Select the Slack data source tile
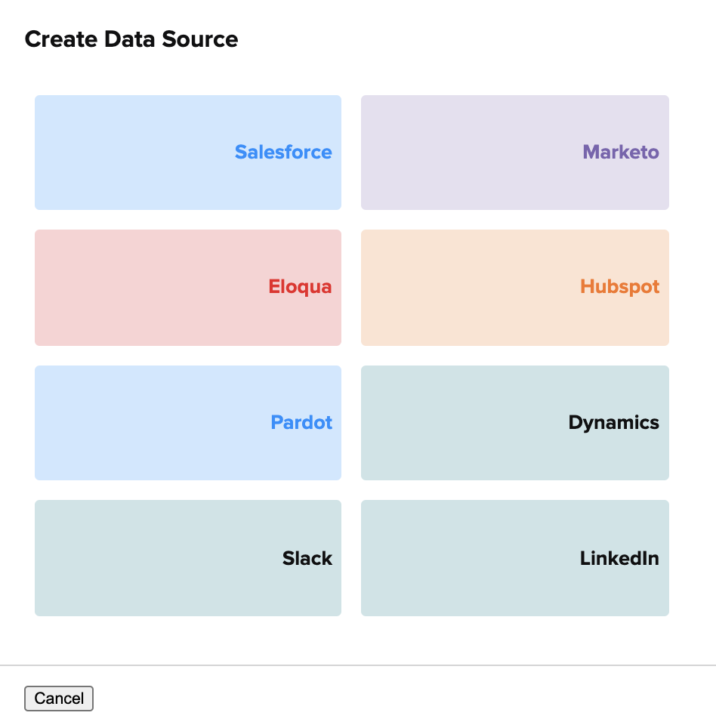 188,557
